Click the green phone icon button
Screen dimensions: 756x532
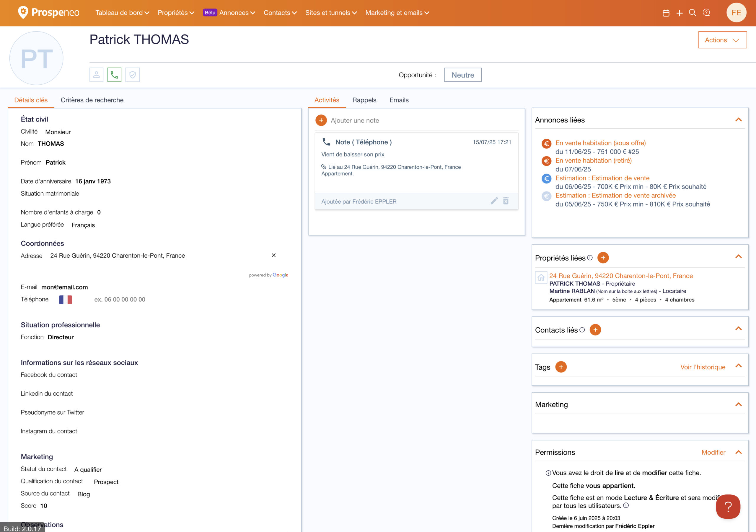[x=114, y=75]
